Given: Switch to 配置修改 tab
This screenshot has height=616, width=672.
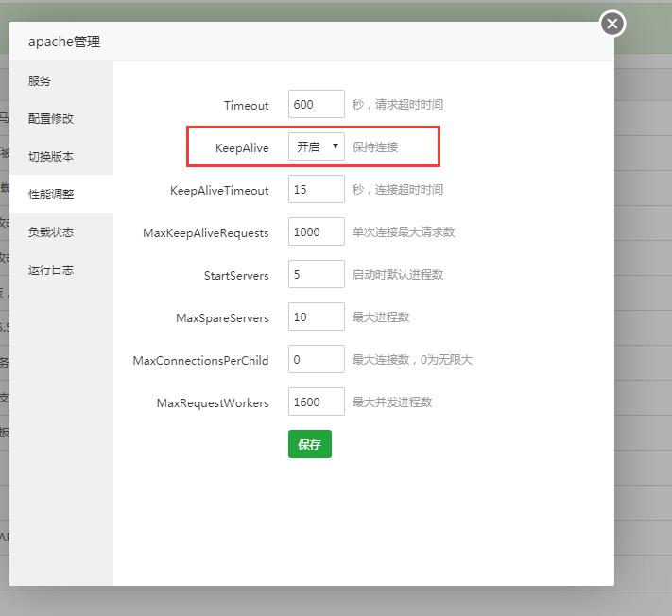Looking at the screenshot, I should 61,118.
